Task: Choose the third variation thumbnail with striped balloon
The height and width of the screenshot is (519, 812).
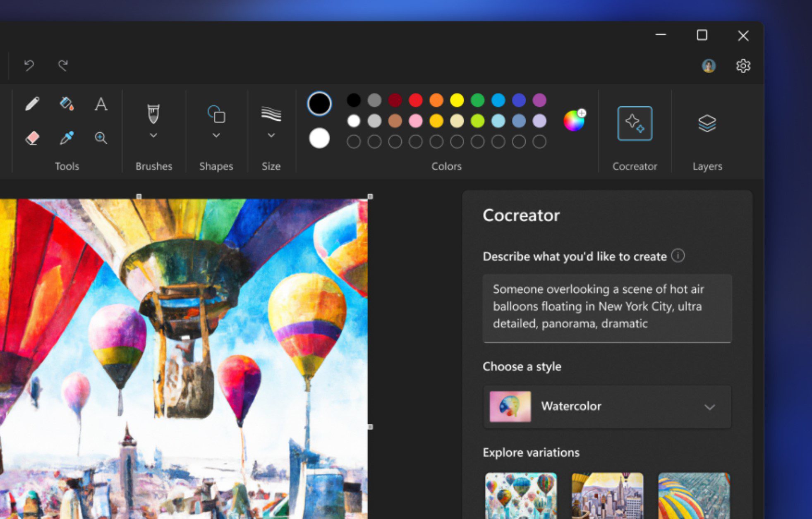Action: (694, 496)
